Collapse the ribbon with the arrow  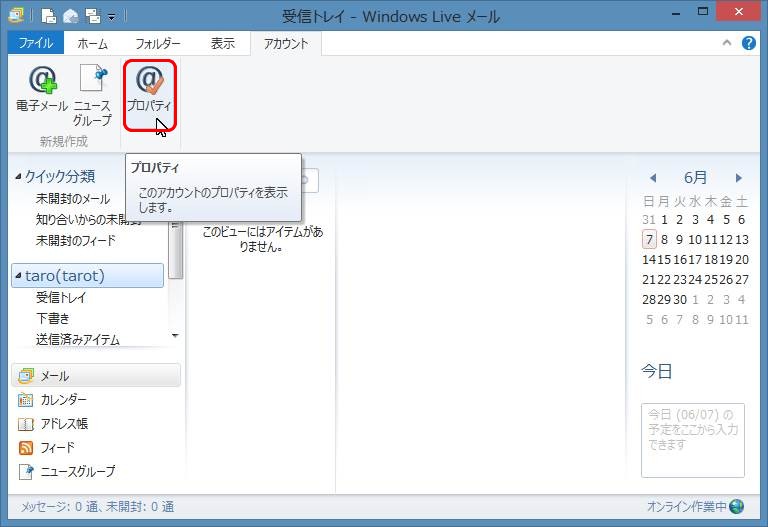tap(727, 44)
